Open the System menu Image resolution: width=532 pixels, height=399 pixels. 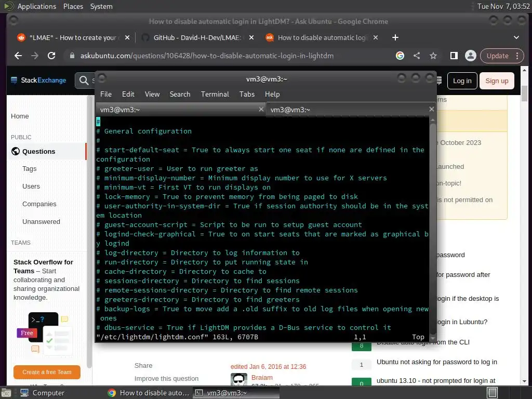[101, 6]
